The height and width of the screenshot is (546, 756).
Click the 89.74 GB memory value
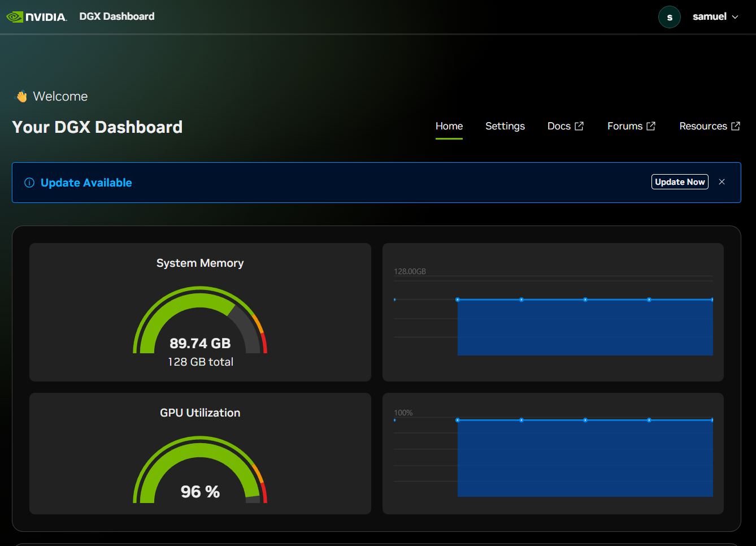tap(200, 344)
